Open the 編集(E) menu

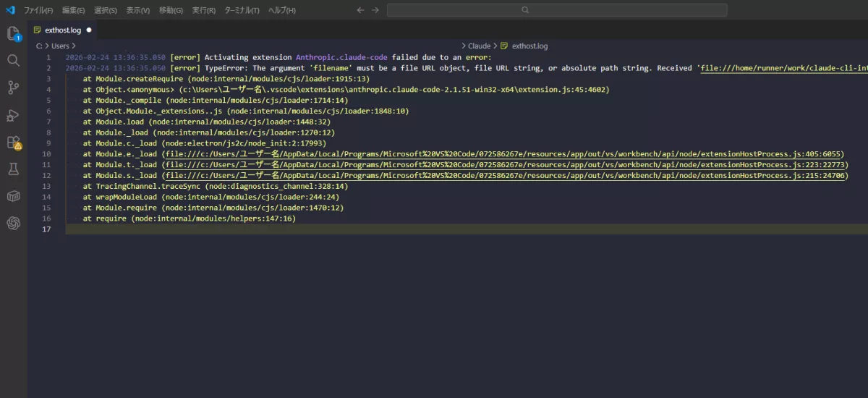(73, 10)
